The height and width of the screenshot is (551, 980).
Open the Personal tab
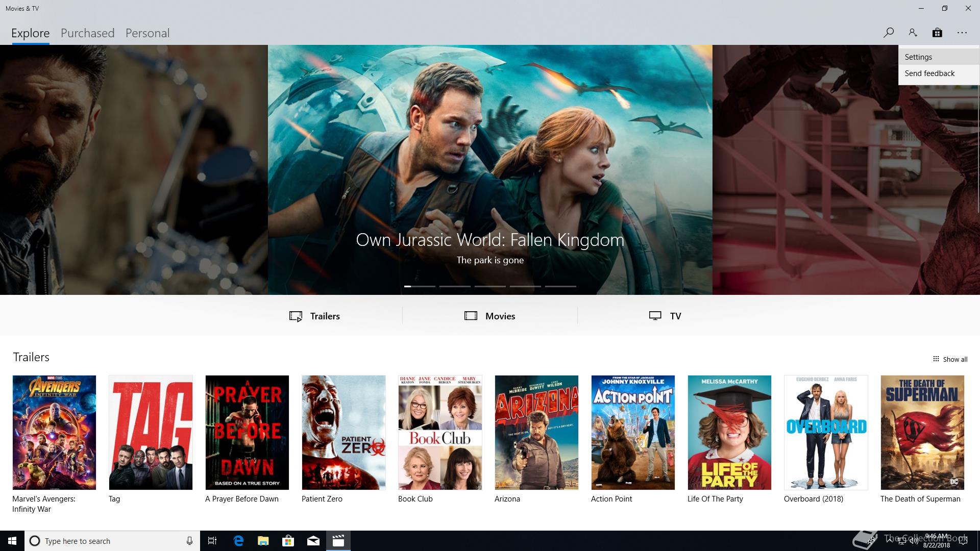(x=148, y=33)
